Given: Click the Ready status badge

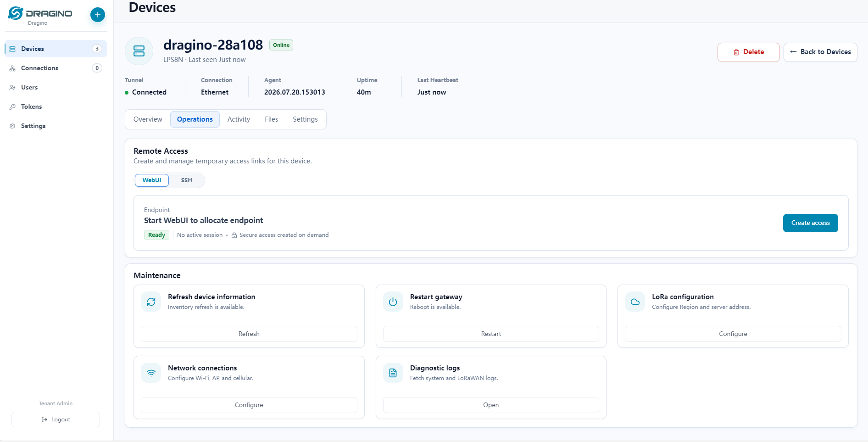Looking at the screenshot, I should coord(156,235).
